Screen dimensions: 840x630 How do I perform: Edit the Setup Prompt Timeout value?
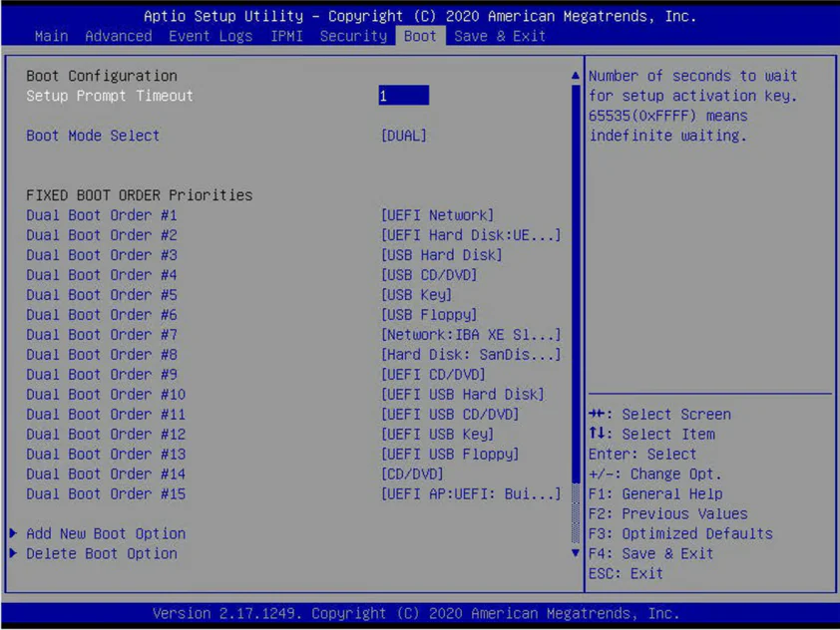pos(403,96)
